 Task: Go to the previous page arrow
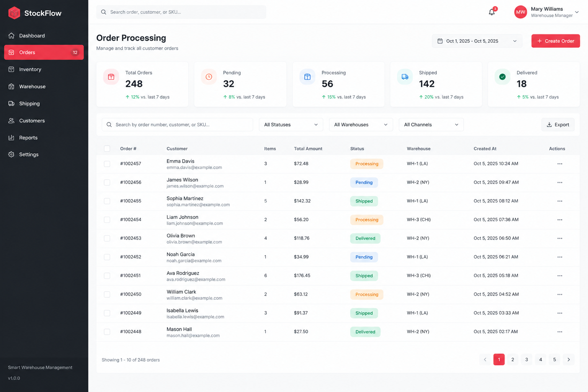click(x=485, y=359)
